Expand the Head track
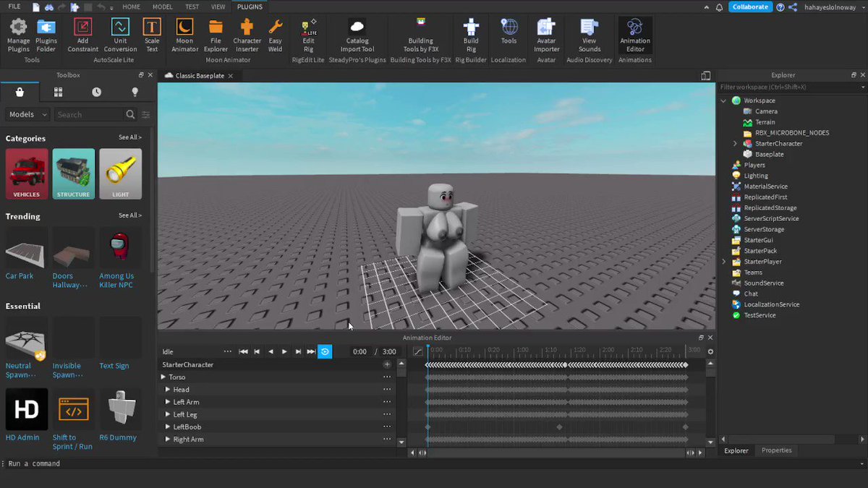The width and height of the screenshot is (868, 488). coord(168,389)
